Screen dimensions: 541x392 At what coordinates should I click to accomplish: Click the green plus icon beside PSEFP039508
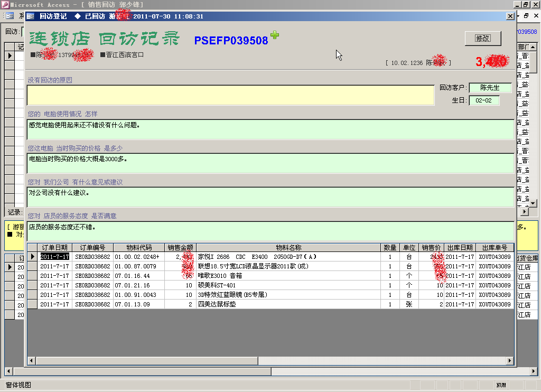coord(274,35)
